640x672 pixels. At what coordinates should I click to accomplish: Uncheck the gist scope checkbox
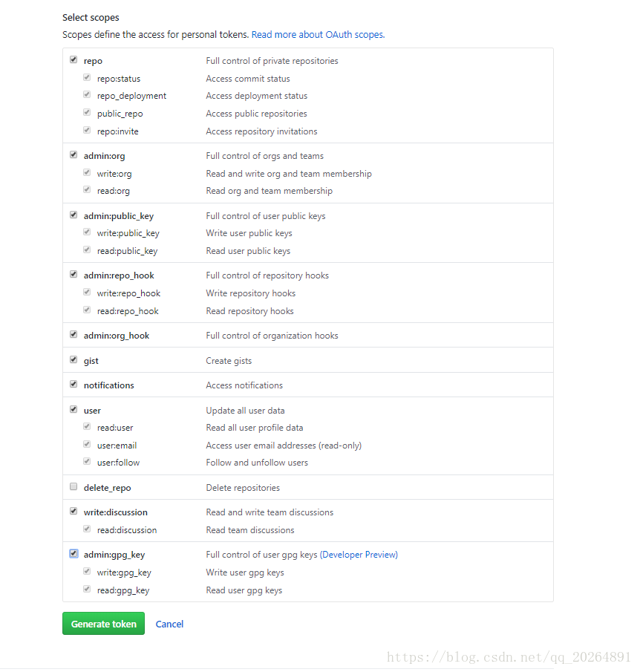[x=74, y=359]
